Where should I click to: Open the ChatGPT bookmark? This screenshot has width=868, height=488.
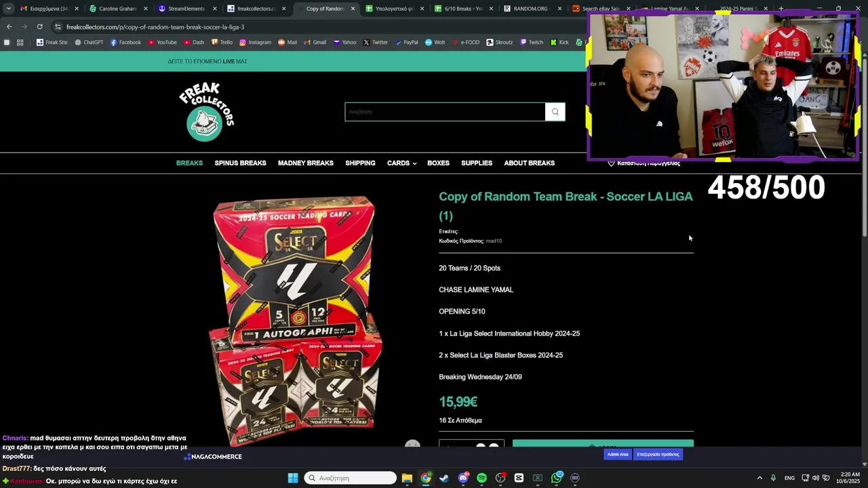click(x=89, y=42)
